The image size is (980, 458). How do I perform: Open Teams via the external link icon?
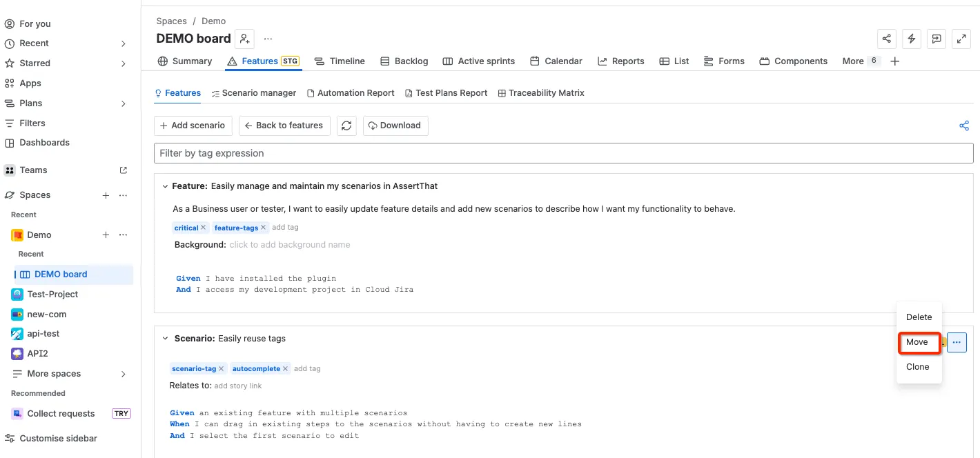pos(124,170)
